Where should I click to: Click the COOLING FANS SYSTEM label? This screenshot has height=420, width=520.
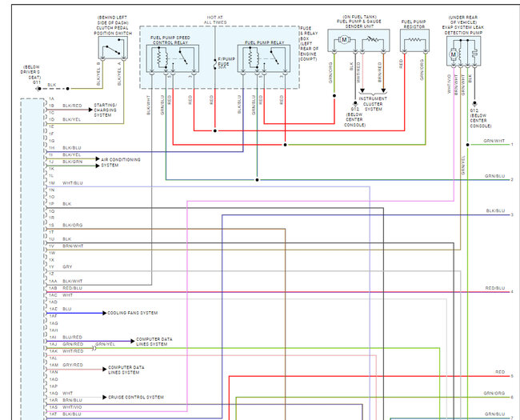[133, 313]
